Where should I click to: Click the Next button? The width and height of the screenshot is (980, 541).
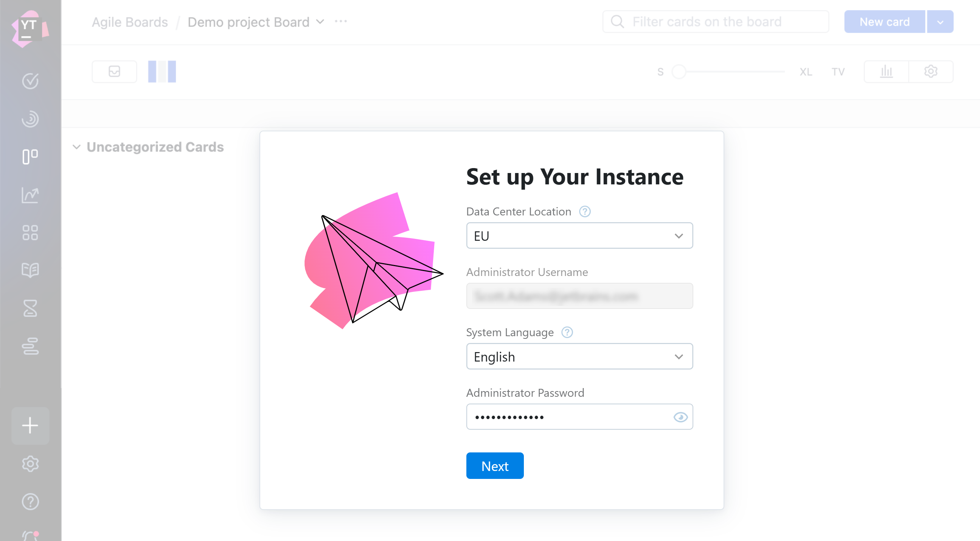[495, 466]
